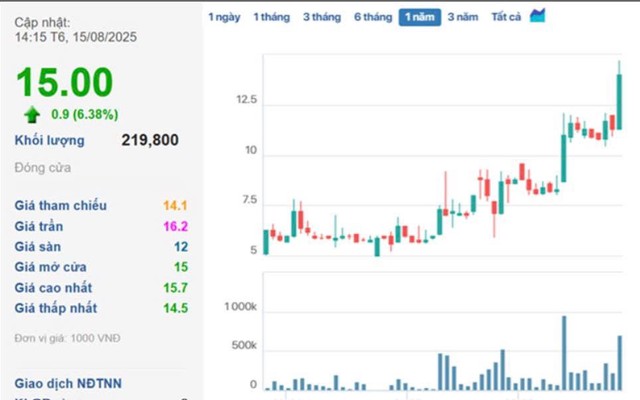Click the Giá tham chiếu label
Viewport: 640px width, 400px height.
(60, 205)
